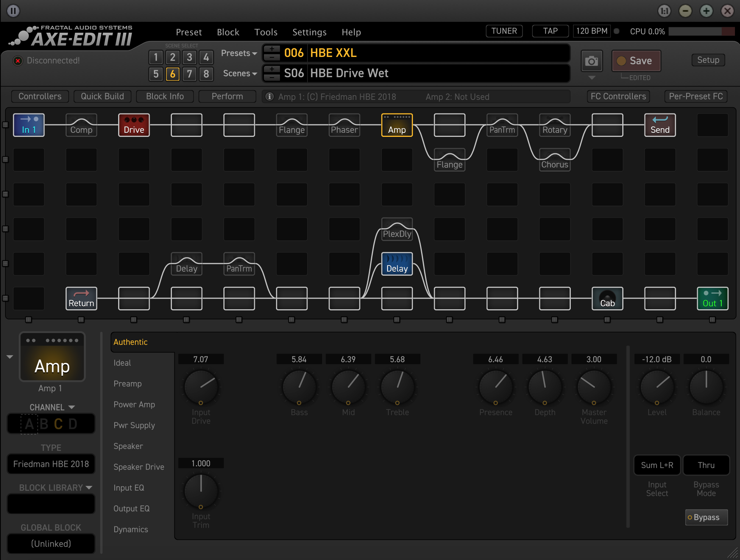740x560 pixels.
Task: Open the Block menu
Action: (x=228, y=32)
